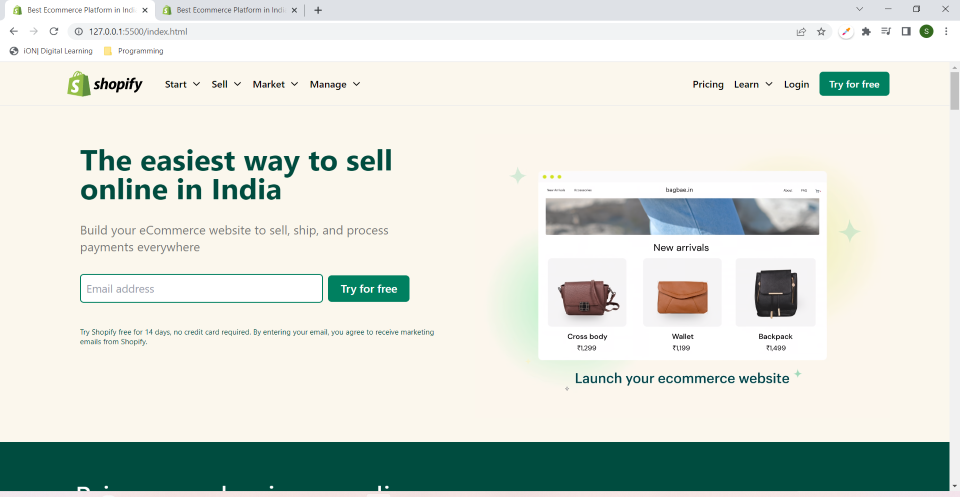960x497 pixels.
Task: Open the Pricing page link
Action: tap(708, 84)
